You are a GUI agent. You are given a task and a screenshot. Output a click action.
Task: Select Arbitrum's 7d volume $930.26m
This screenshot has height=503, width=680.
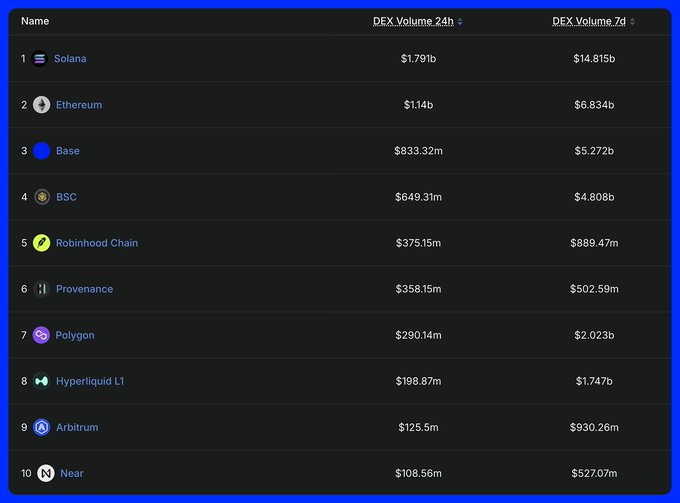point(594,427)
